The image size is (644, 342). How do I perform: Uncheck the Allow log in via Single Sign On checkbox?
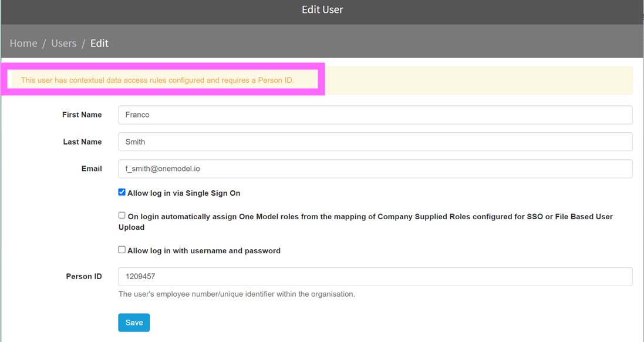pos(122,192)
